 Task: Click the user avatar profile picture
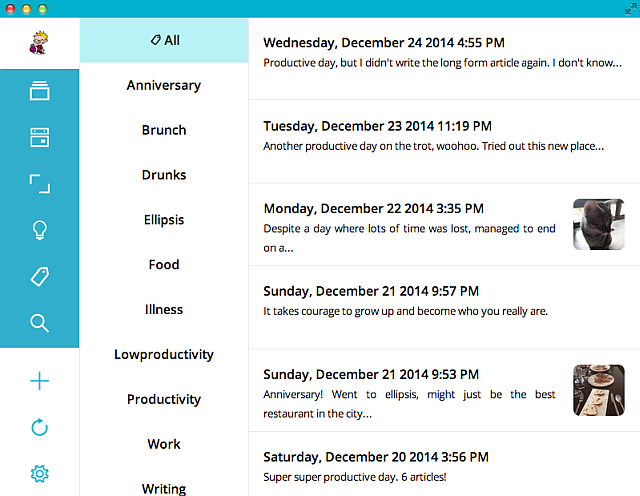(40, 43)
